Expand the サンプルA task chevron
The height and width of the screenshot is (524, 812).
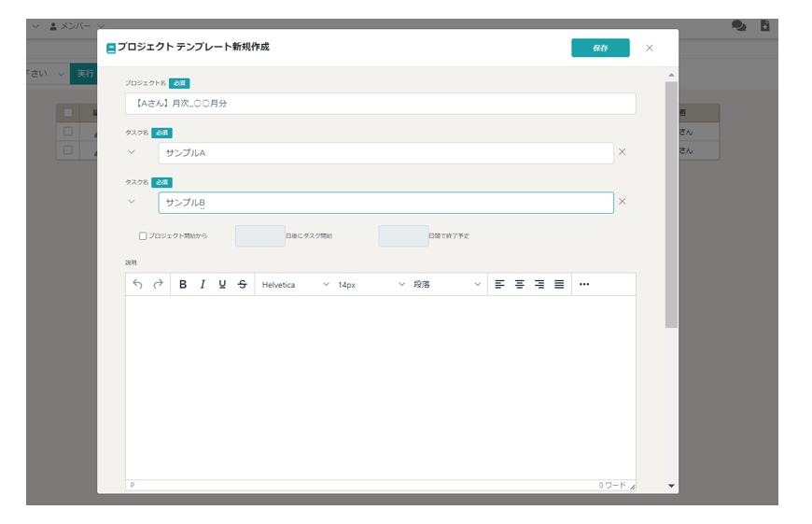(131, 152)
